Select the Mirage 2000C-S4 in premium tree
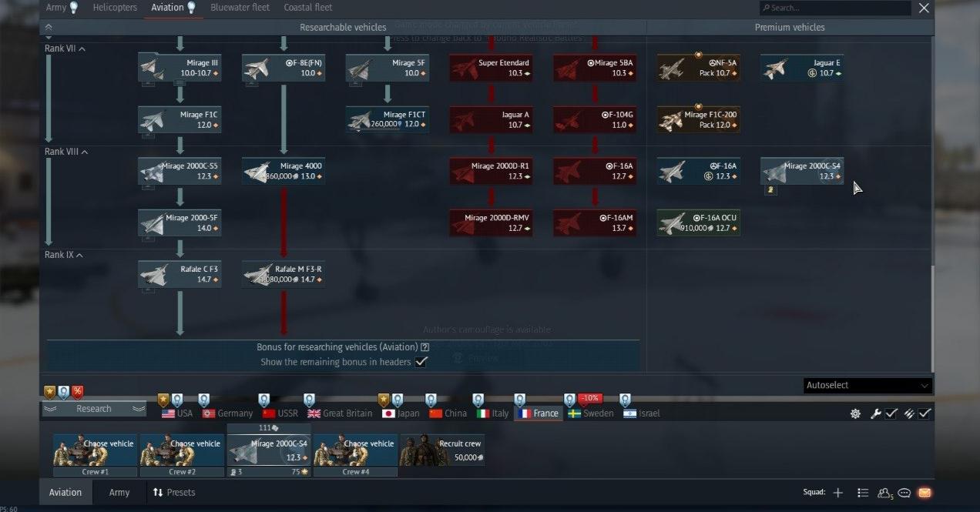980x512 pixels. (802, 171)
